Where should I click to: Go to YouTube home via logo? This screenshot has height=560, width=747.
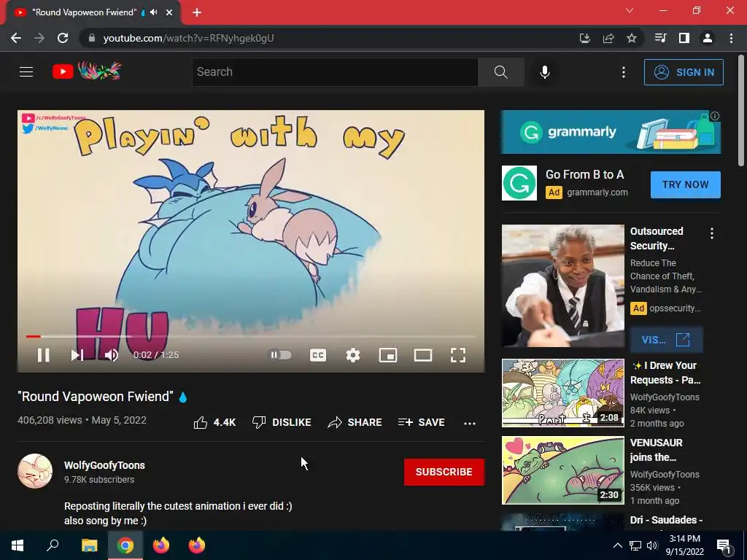click(x=88, y=71)
